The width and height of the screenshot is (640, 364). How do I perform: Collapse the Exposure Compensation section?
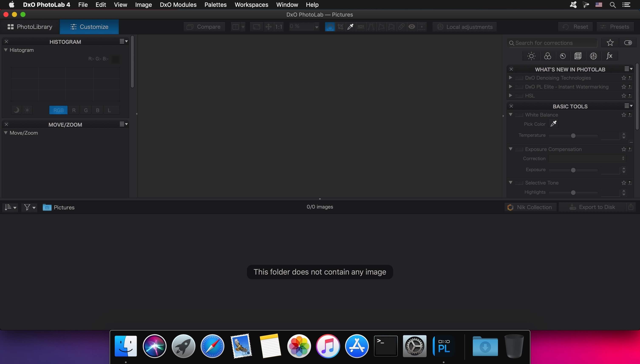(511, 149)
